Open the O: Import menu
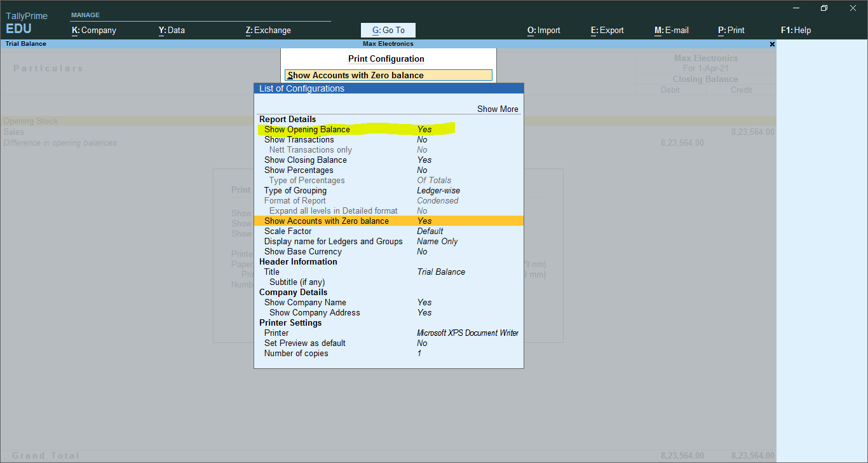This screenshot has height=463, width=868. click(x=544, y=30)
